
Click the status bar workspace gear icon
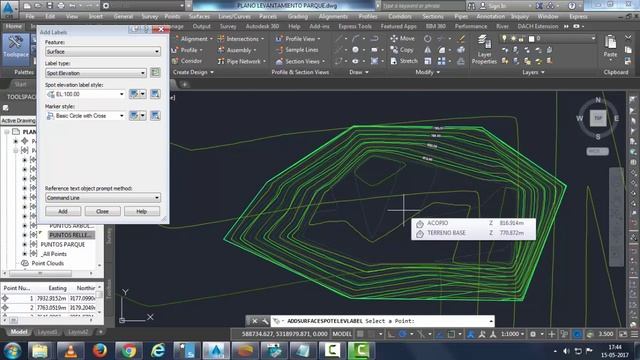(x=533, y=334)
